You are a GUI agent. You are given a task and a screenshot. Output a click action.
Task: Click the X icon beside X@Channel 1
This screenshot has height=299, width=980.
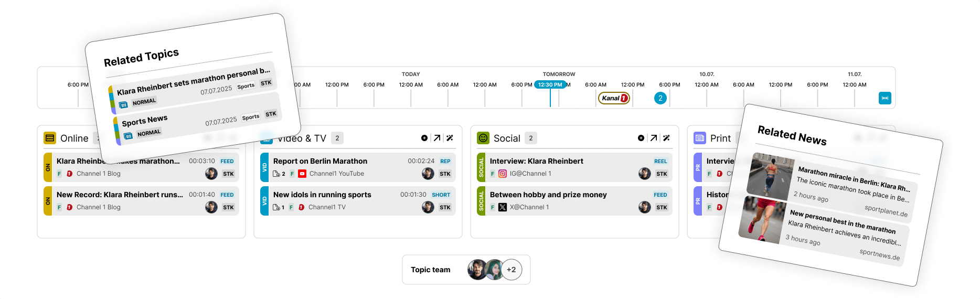503,207
